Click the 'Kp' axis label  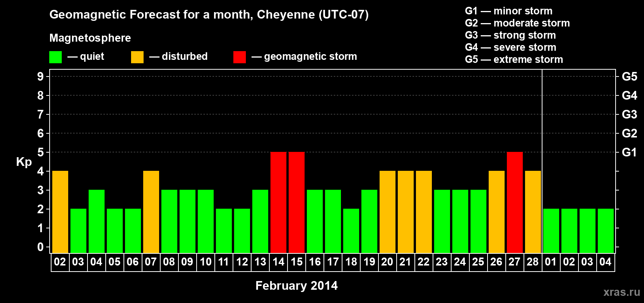tap(24, 162)
